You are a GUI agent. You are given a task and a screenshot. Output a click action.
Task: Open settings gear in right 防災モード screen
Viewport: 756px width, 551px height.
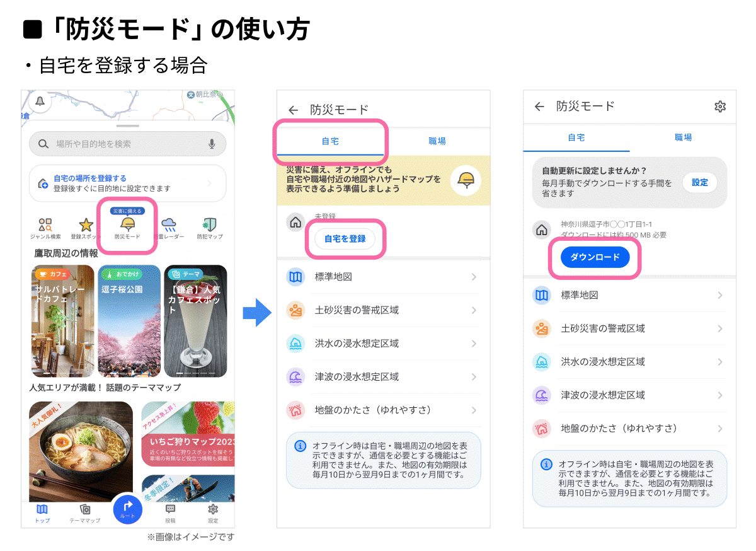(x=720, y=107)
